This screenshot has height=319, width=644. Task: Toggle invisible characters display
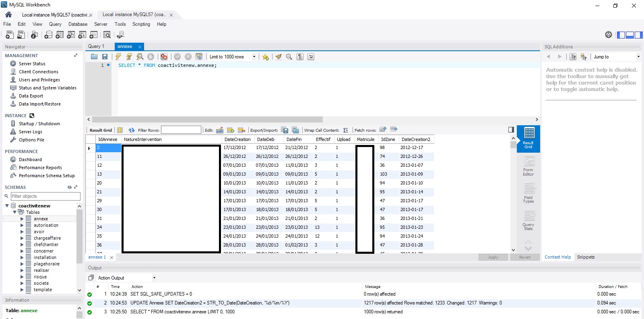[x=300, y=57]
